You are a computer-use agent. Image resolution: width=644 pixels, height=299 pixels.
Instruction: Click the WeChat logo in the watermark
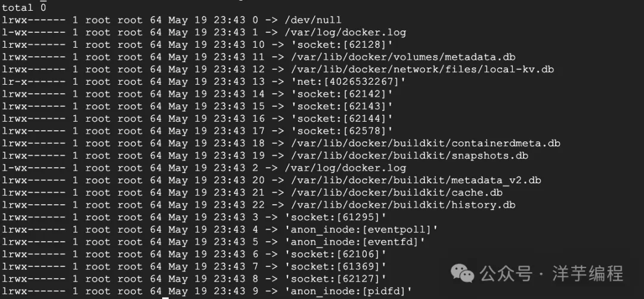(463, 273)
